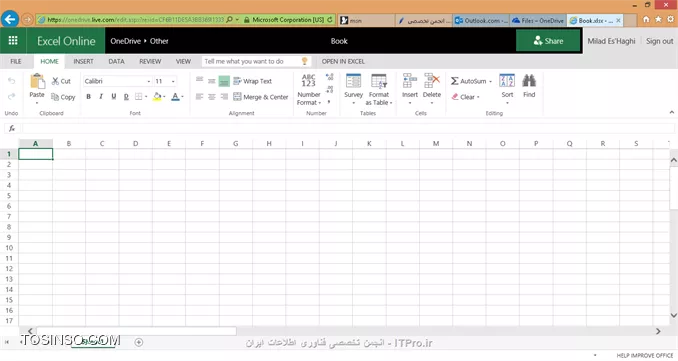
Task: Click the Paste clipboard icon
Action: tap(37, 81)
